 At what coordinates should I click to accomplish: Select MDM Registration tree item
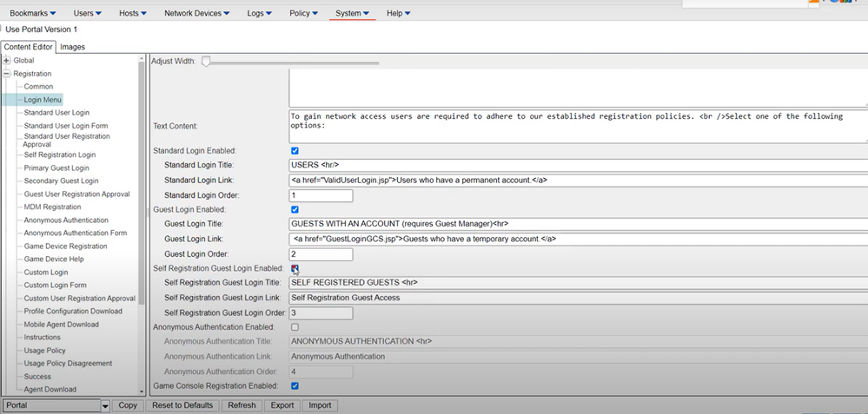[53, 207]
